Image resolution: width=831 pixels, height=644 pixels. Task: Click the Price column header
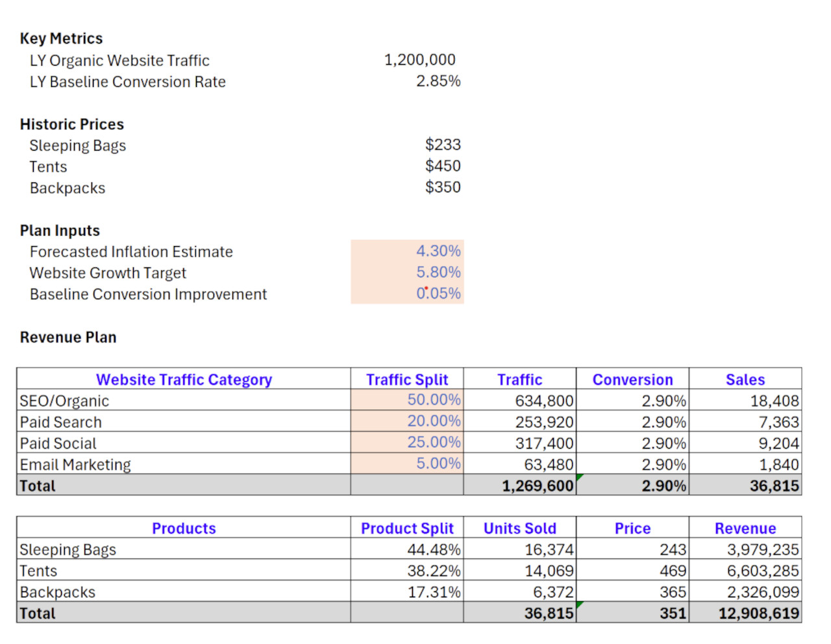632,528
